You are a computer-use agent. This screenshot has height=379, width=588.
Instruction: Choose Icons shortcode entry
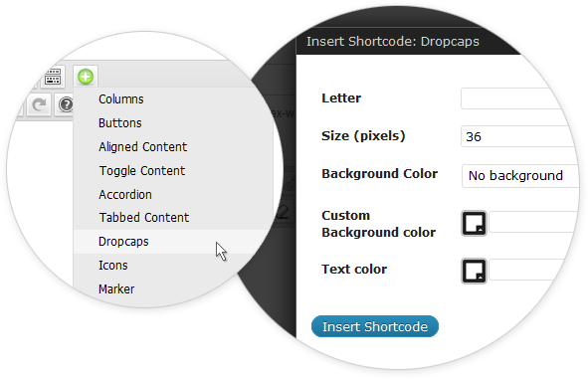[112, 265]
